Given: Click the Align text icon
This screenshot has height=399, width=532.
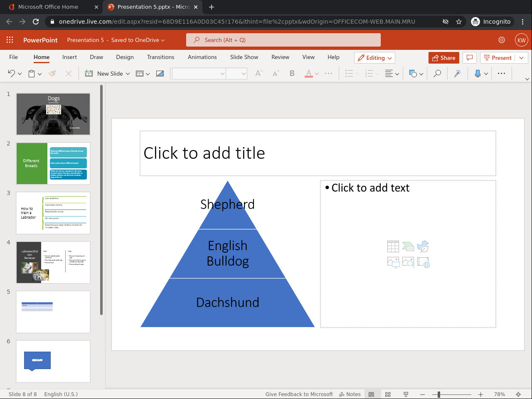Looking at the screenshot, I should [x=389, y=74].
